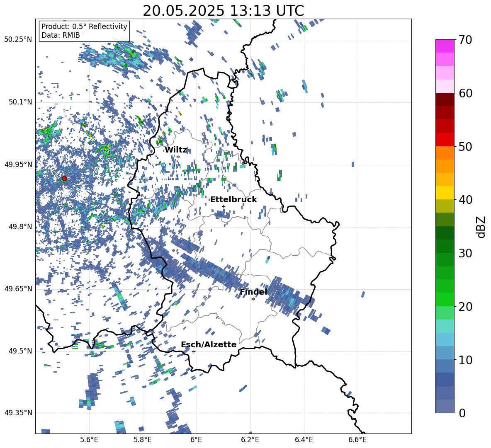This screenshot has width=491, height=448.
Task: Click the colorbar tick label 30
Action: pyautogui.click(x=465, y=253)
